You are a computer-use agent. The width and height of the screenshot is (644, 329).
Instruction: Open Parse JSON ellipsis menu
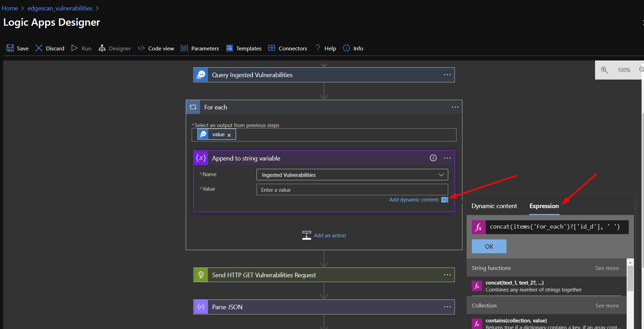(447, 307)
